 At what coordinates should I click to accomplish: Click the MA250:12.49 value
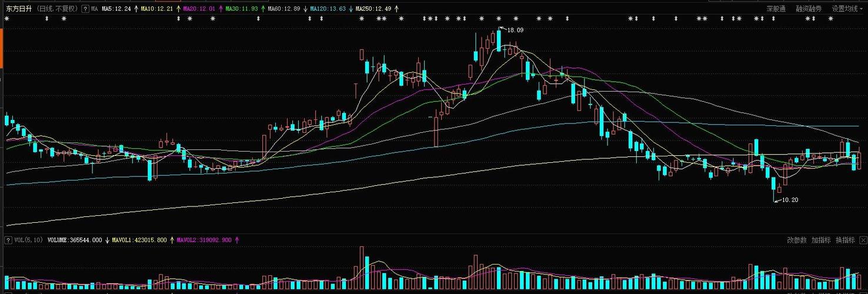point(373,9)
